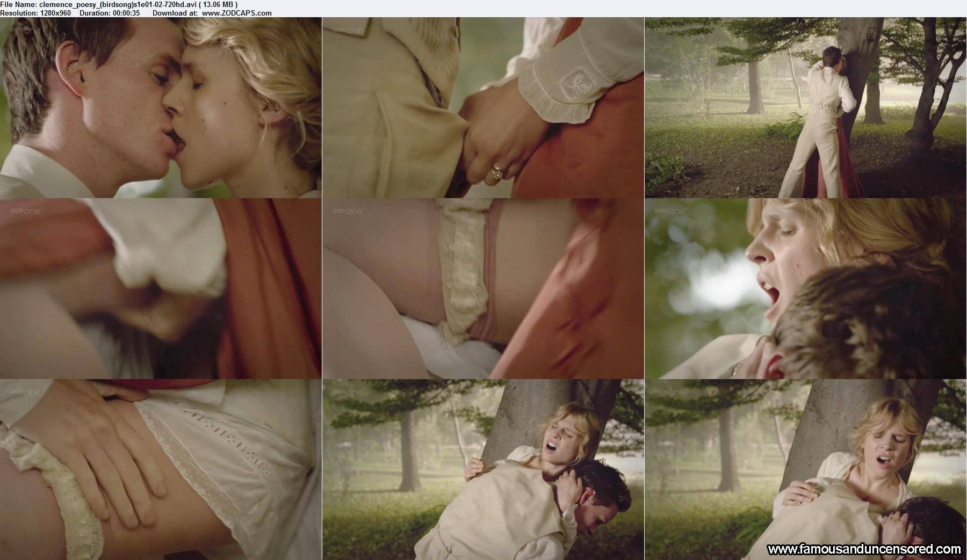Select the last frame with the watermark overlay
This screenshot has width=967, height=560.
pos(805,470)
